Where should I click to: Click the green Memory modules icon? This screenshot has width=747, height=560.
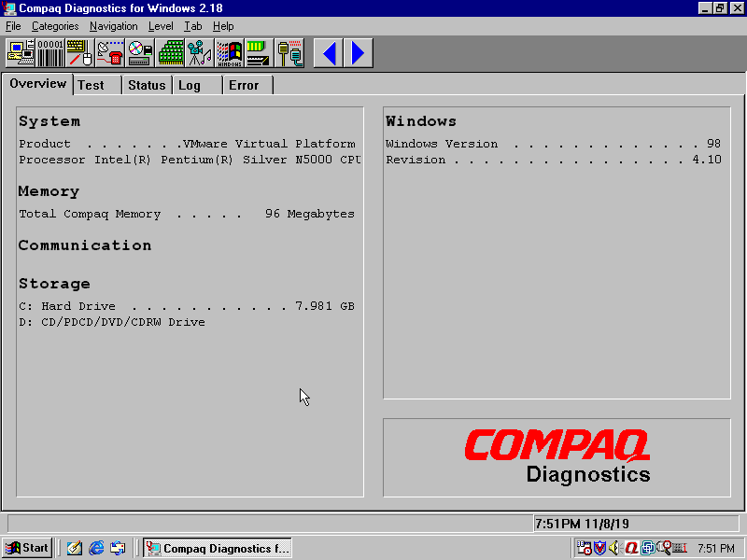[x=170, y=53]
